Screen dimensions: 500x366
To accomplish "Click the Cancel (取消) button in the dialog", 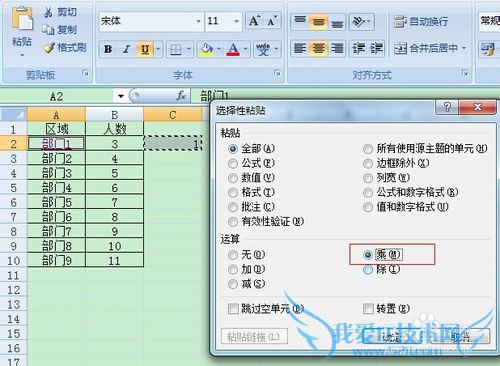I will (460, 337).
